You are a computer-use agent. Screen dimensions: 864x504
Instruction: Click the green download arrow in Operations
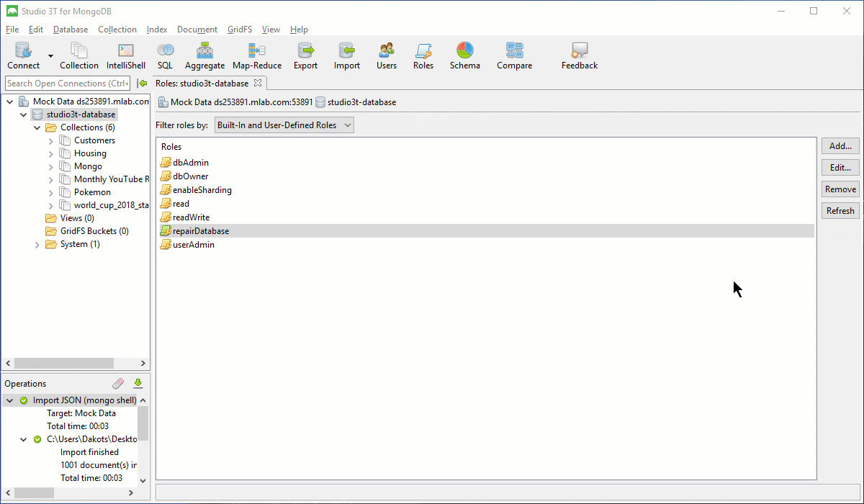(x=138, y=384)
